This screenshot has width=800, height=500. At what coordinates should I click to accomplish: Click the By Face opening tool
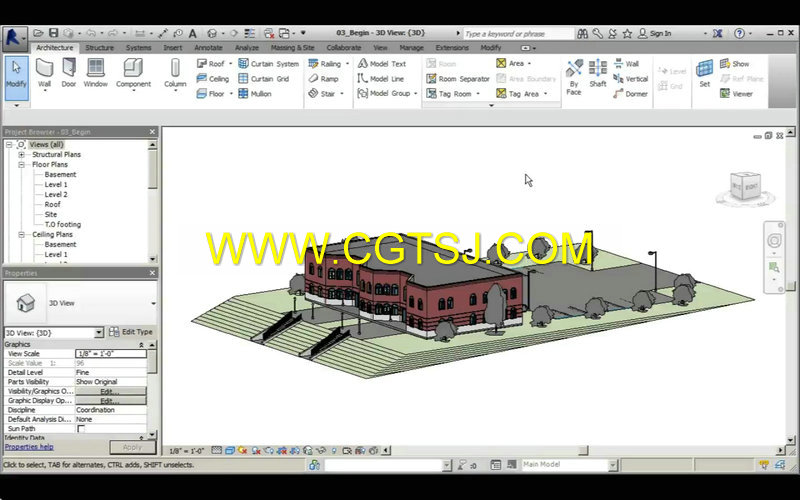pyautogui.click(x=573, y=77)
